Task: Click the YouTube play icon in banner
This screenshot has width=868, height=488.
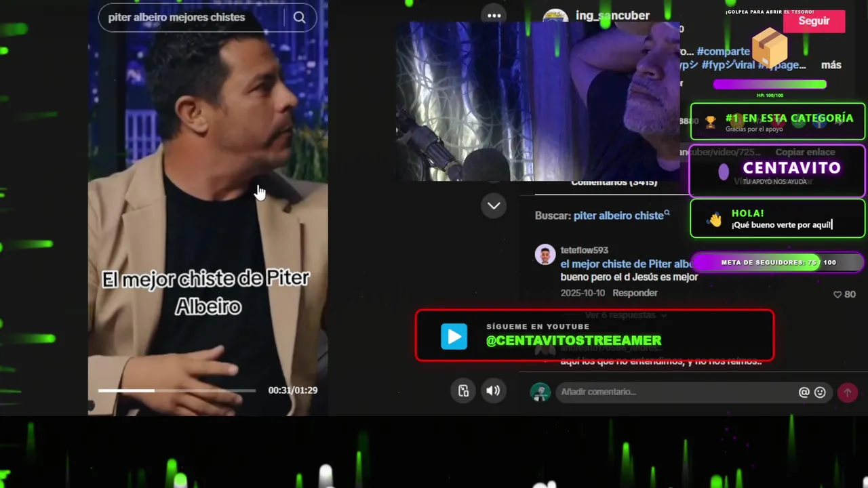Action: [x=454, y=336]
